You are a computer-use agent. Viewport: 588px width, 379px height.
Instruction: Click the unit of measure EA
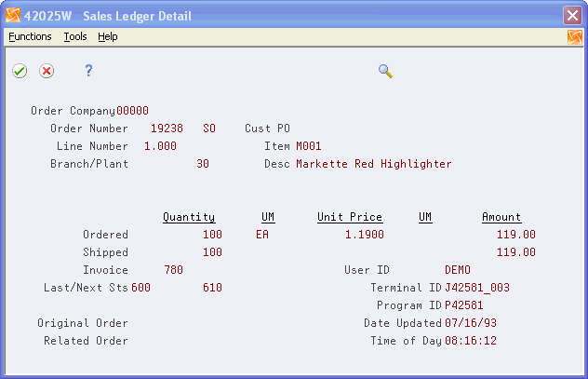(x=262, y=235)
